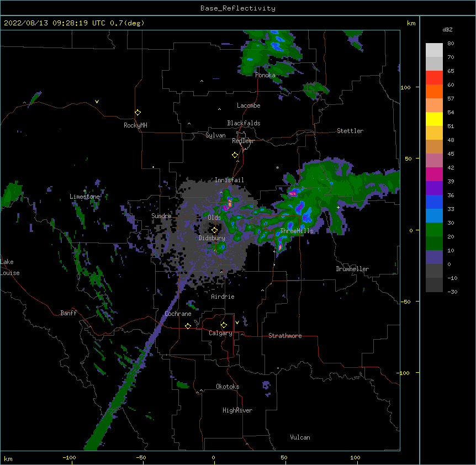The height and width of the screenshot is (465, 476).
Task: Click the white plus marker west of Drumheller
Action: (x=338, y=207)
